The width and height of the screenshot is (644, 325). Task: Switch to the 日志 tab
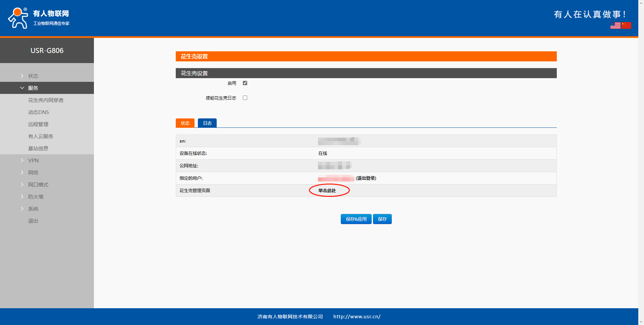click(207, 123)
